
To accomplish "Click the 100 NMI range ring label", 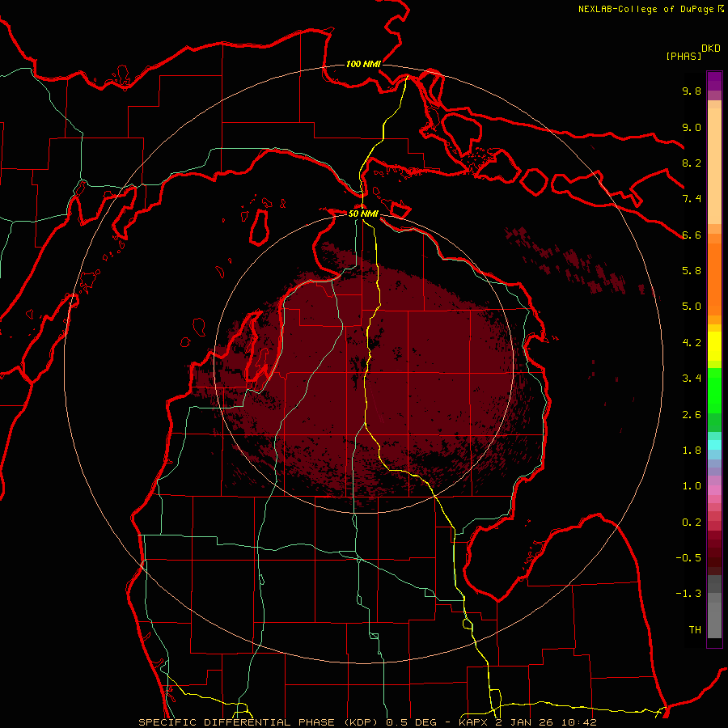I will pyautogui.click(x=363, y=64).
